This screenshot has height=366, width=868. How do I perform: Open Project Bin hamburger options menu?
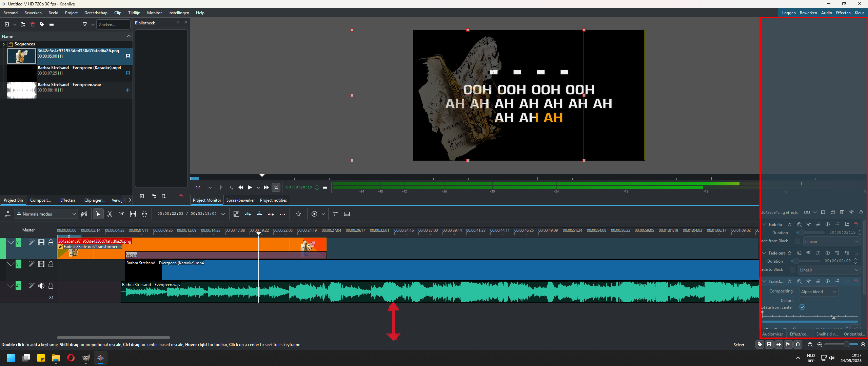pyautogui.click(x=52, y=24)
